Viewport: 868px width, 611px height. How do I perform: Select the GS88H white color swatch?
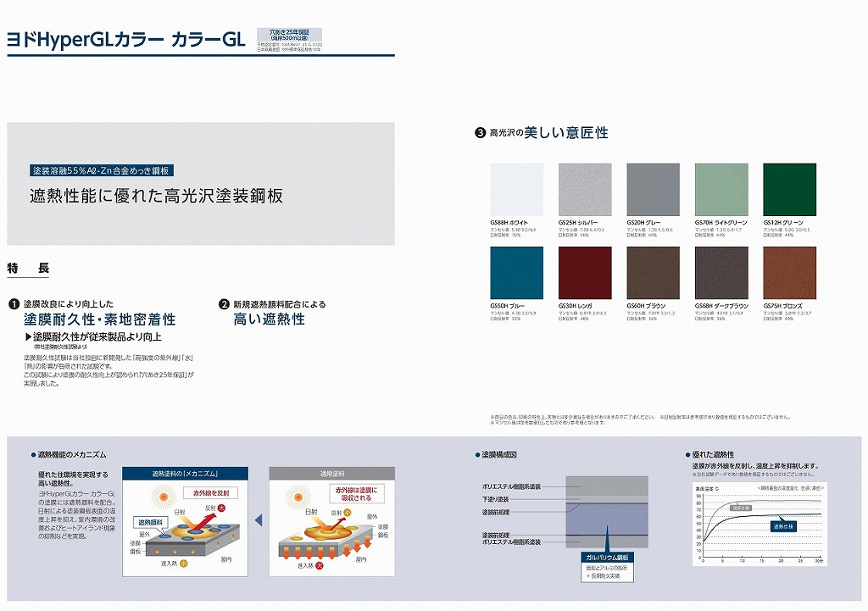[516, 190]
